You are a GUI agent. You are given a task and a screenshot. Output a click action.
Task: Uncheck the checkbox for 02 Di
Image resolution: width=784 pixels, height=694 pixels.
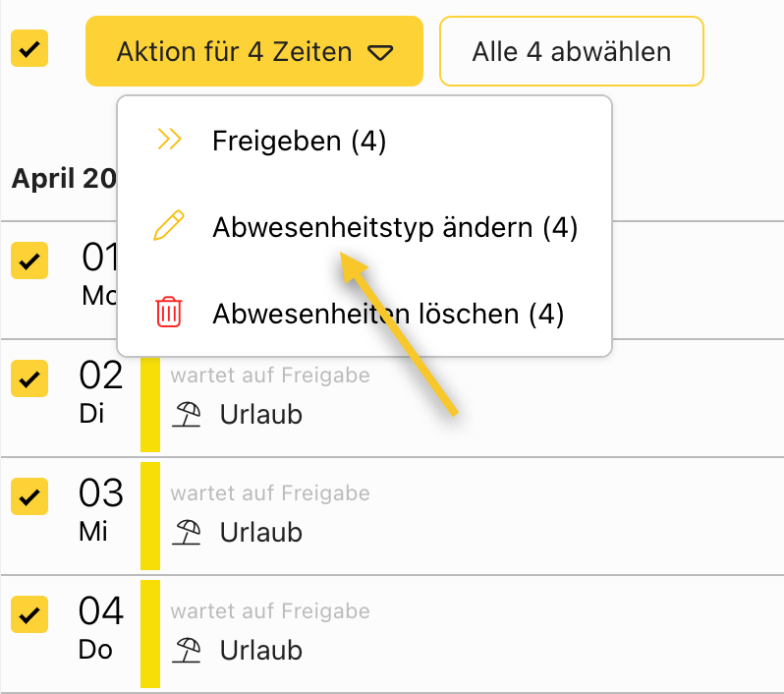point(29,378)
